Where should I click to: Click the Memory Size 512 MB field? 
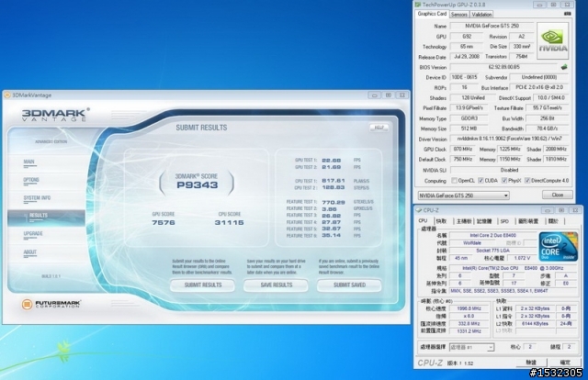(x=469, y=129)
